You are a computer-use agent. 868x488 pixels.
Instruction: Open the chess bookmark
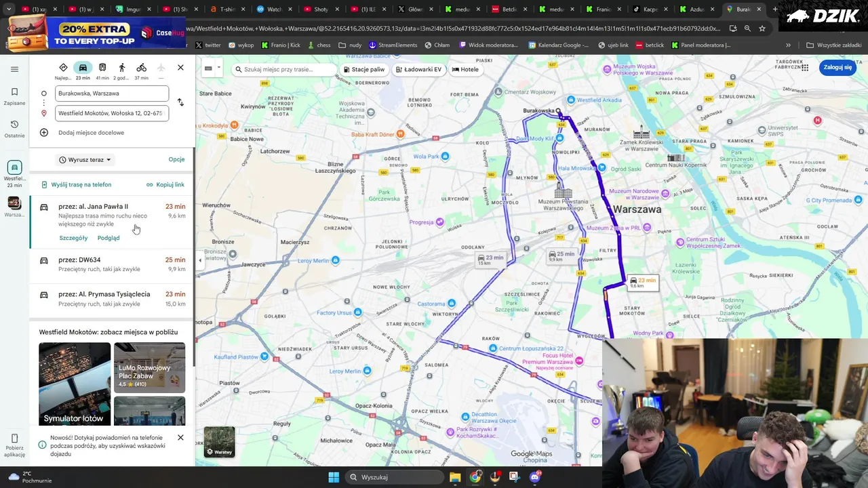click(x=318, y=45)
